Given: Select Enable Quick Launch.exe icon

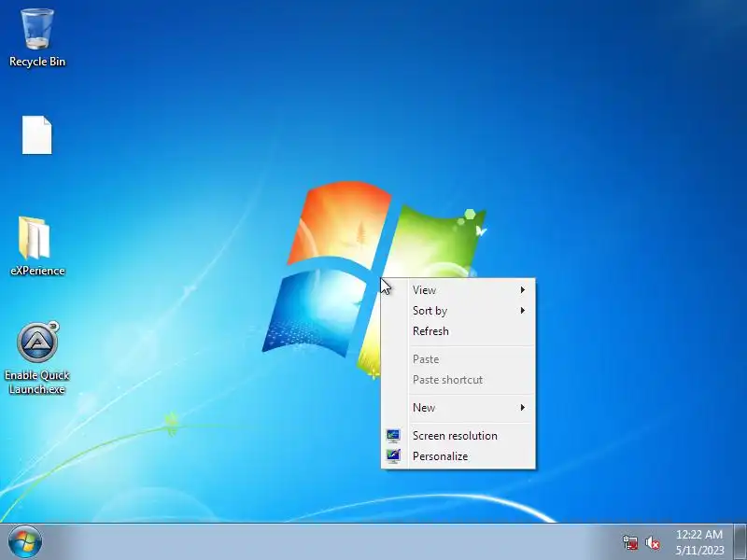Looking at the screenshot, I should (x=37, y=342).
